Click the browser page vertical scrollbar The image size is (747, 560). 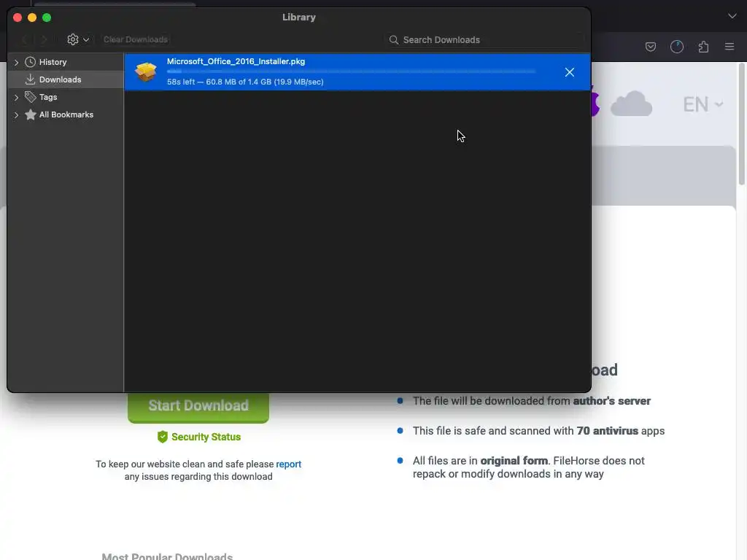coord(741,124)
